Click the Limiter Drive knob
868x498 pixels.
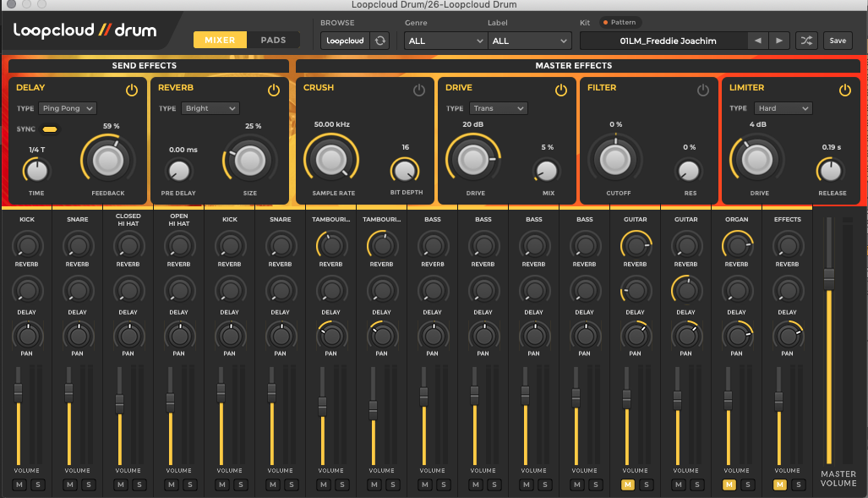[x=756, y=160]
